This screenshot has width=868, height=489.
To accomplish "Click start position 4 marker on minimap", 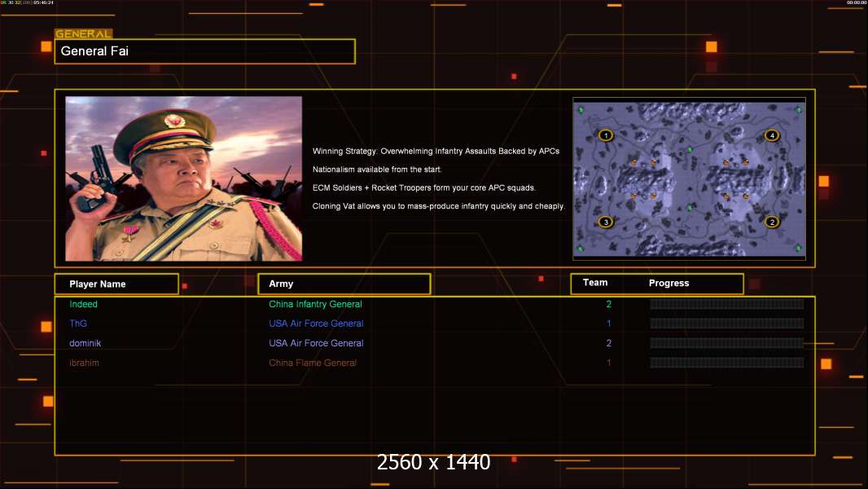I will tap(772, 135).
